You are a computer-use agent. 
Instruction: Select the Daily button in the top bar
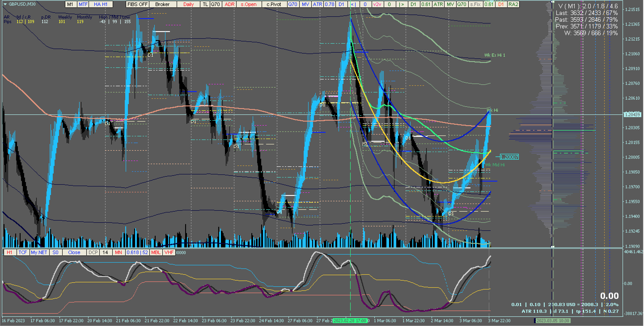pyautogui.click(x=188, y=4)
